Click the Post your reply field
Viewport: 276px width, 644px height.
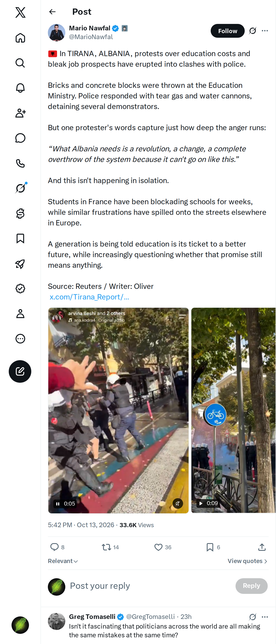(x=150, y=586)
